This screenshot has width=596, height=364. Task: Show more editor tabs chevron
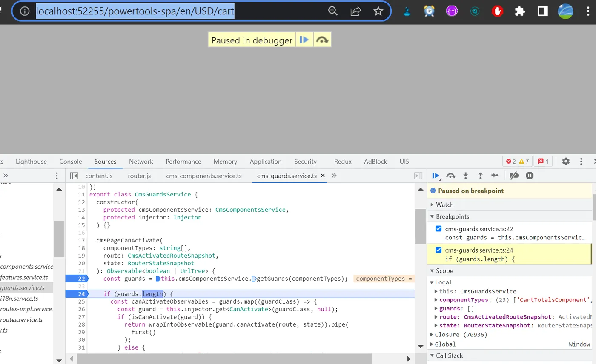[x=334, y=176]
